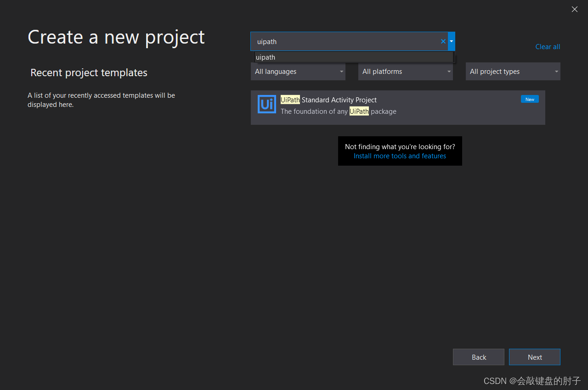The width and height of the screenshot is (588, 390).
Task: Open the Install more tools and features link
Action: [x=400, y=156]
